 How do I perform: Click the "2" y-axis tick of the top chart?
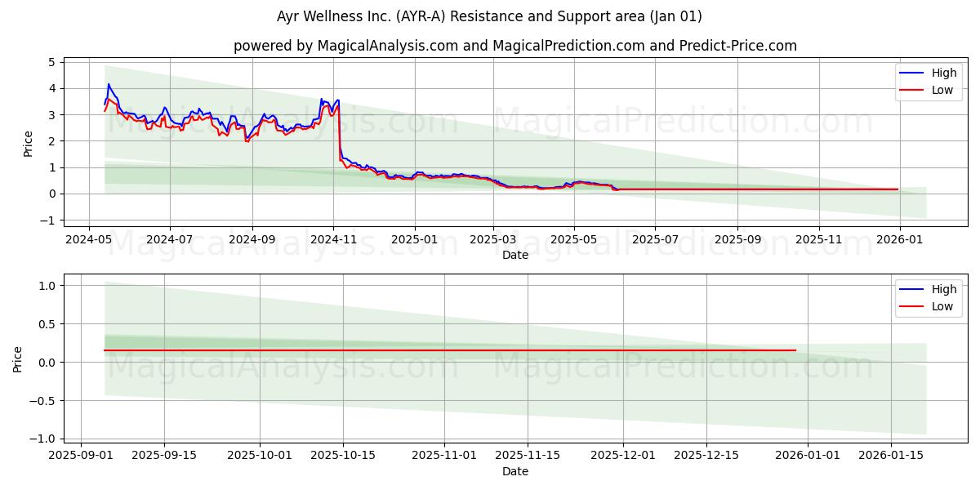pos(51,141)
